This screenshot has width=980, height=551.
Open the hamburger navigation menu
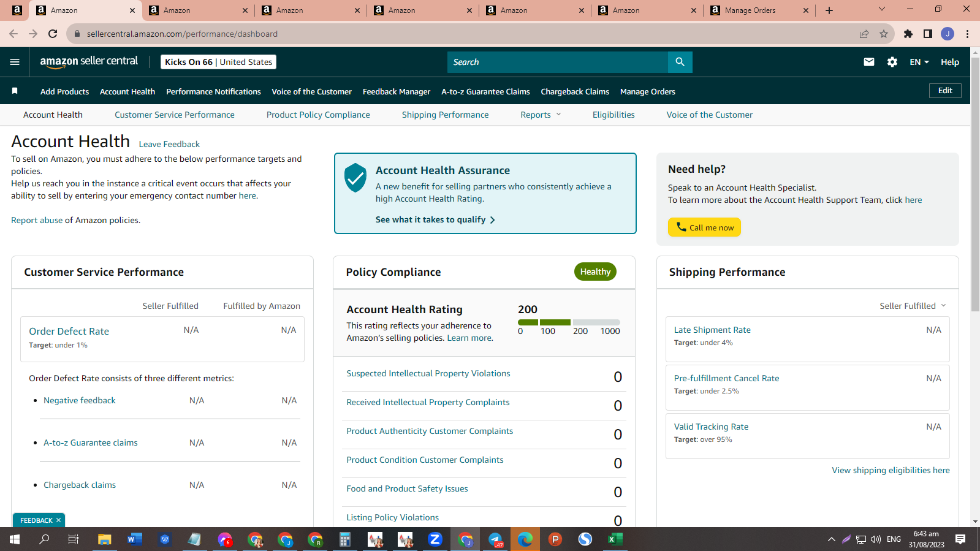[15, 62]
